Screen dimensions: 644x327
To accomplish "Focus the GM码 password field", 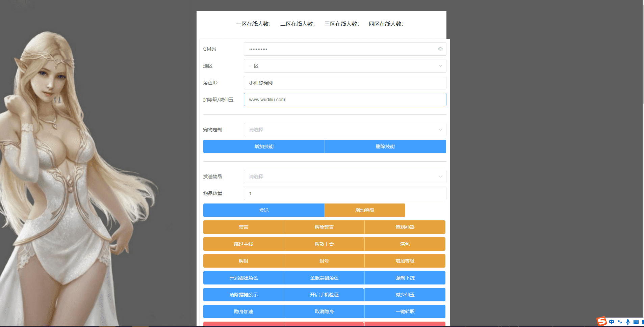I will coord(345,49).
